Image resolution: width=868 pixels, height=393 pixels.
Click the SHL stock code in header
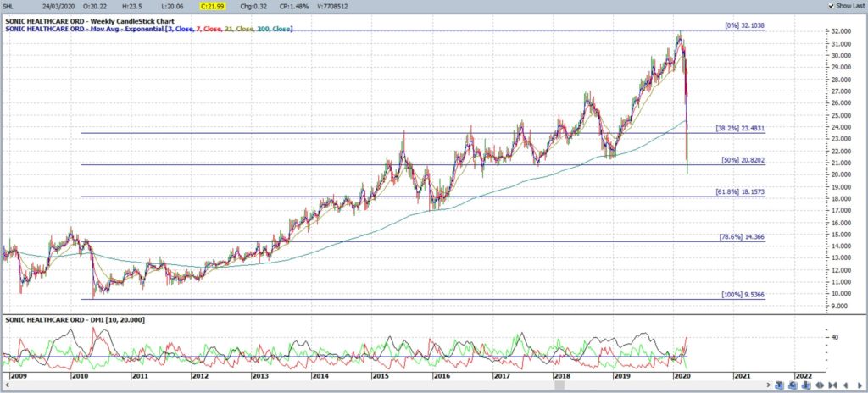[8, 6]
